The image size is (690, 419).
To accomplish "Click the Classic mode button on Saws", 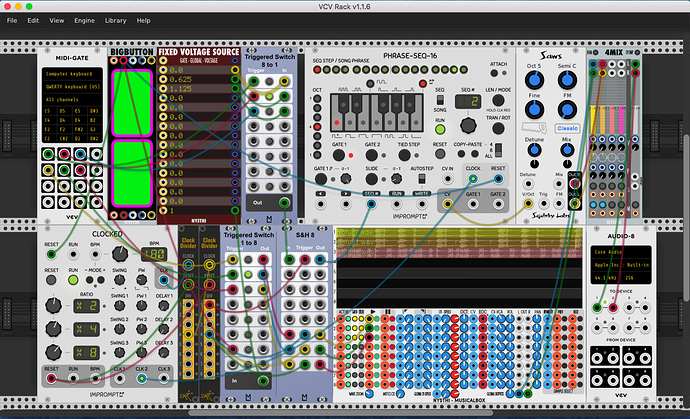I will (x=567, y=128).
